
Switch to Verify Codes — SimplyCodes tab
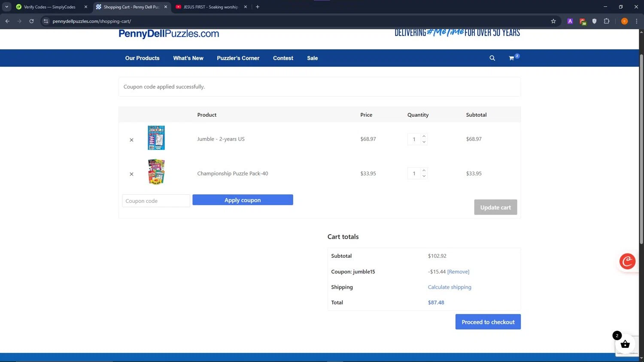pos(49,7)
